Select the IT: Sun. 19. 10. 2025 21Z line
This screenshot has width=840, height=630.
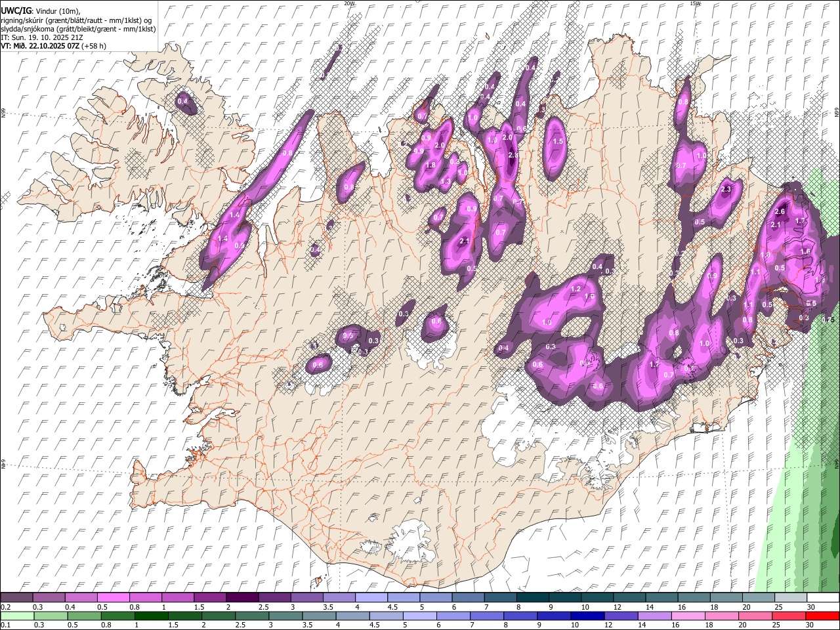pyautogui.click(x=41, y=37)
